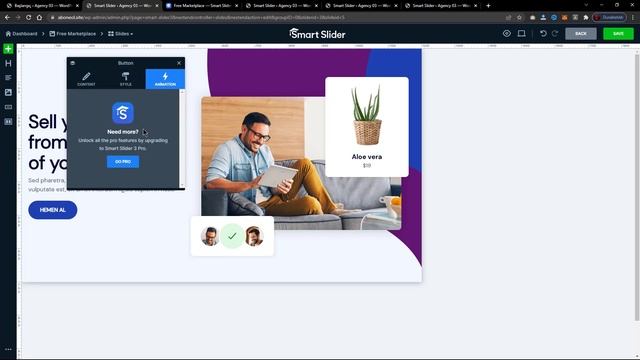The height and width of the screenshot is (360, 640).
Task: Click 'Need more?' text in panel
Action: [122, 132]
